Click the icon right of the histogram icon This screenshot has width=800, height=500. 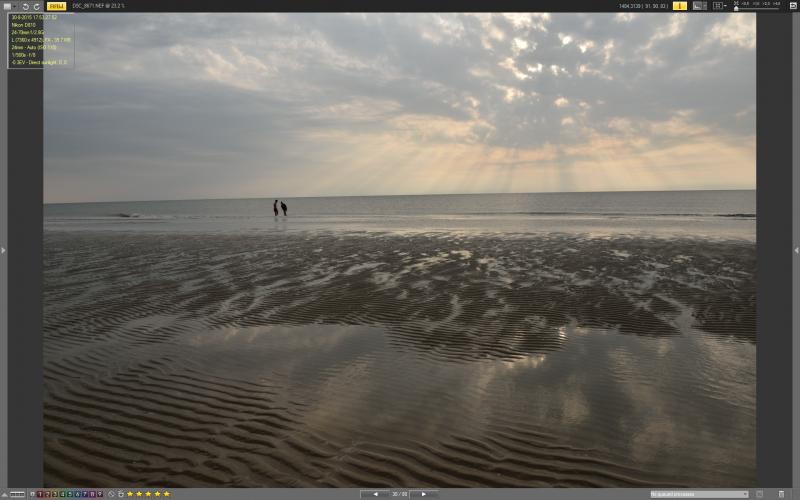click(x=705, y=6)
